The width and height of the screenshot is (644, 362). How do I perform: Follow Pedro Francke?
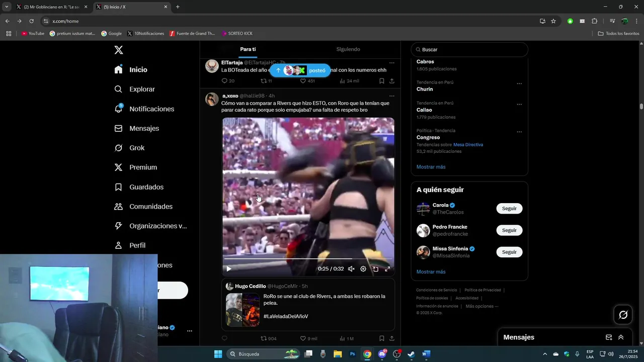pyautogui.click(x=509, y=230)
